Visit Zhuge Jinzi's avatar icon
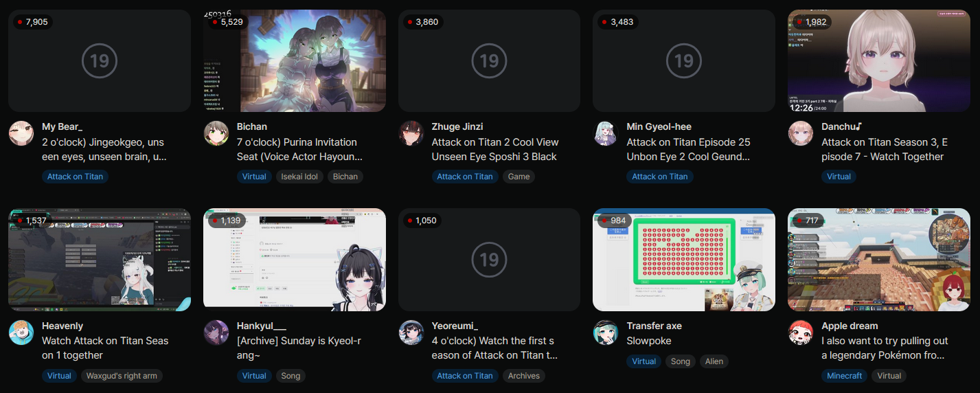 [x=411, y=133]
